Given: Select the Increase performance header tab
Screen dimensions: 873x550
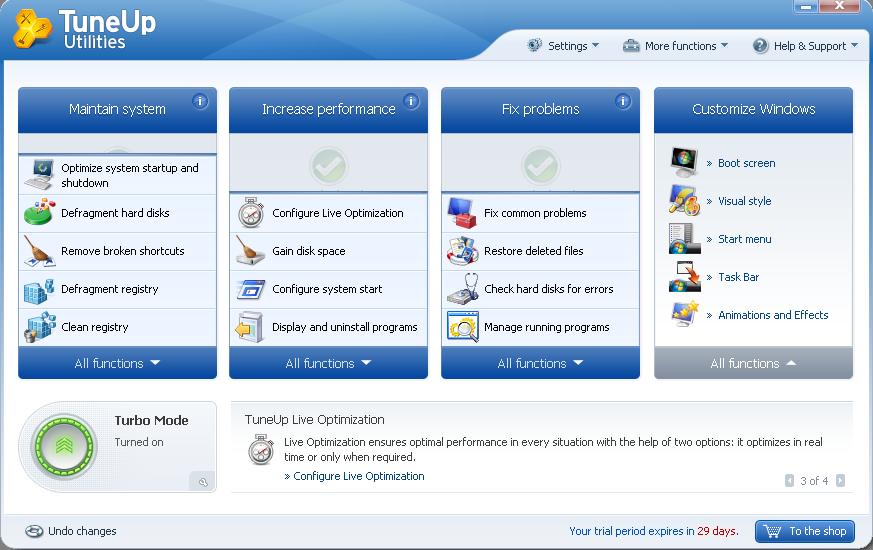Looking at the screenshot, I should click(328, 109).
